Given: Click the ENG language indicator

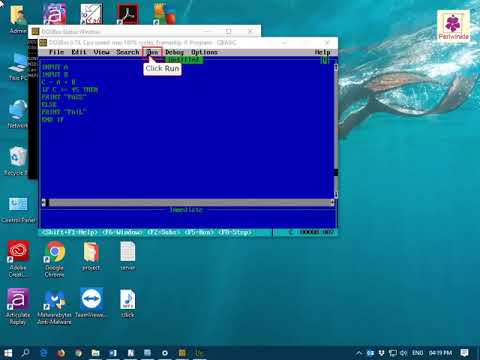Looking at the screenshot, I should click(x=418, y=353).
